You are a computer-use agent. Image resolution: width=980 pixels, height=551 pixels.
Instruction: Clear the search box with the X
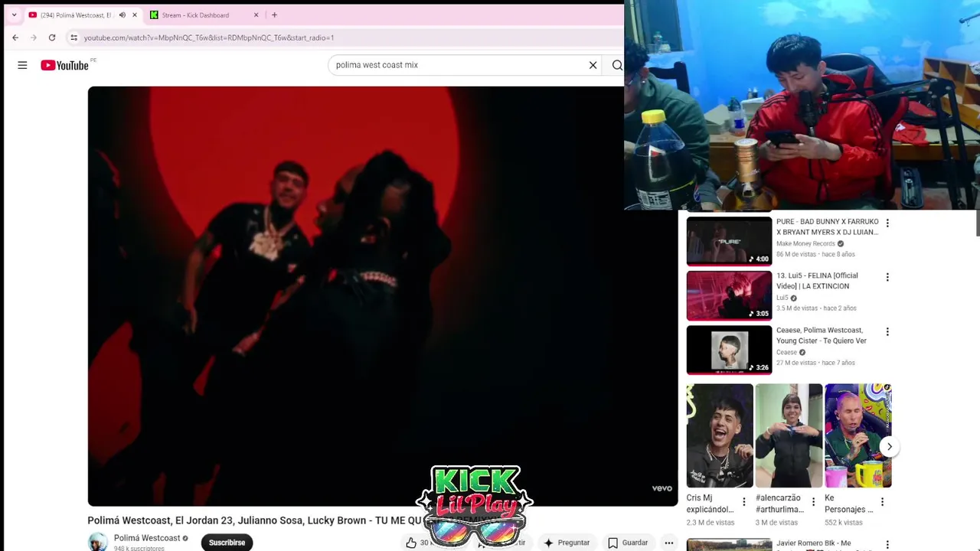click(x=593, y=65)
